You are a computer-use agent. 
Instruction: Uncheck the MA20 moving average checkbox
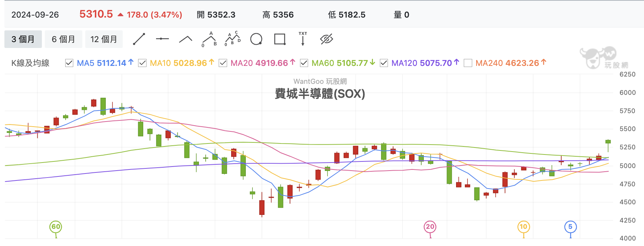[x=223, y=63]
